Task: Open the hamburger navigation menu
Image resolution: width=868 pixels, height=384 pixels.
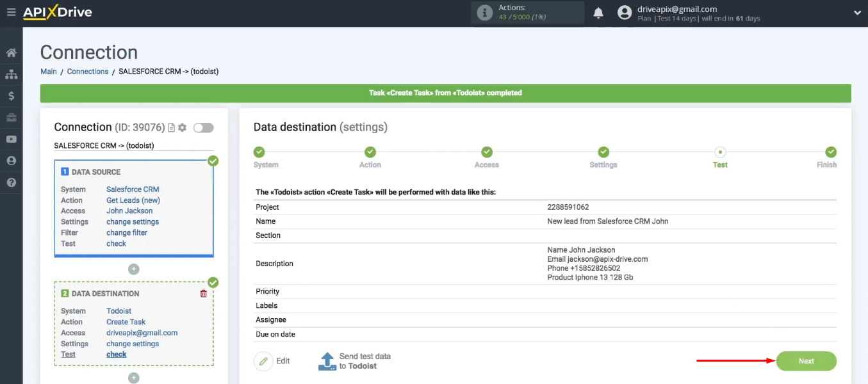Action: (x=11, y=12)
